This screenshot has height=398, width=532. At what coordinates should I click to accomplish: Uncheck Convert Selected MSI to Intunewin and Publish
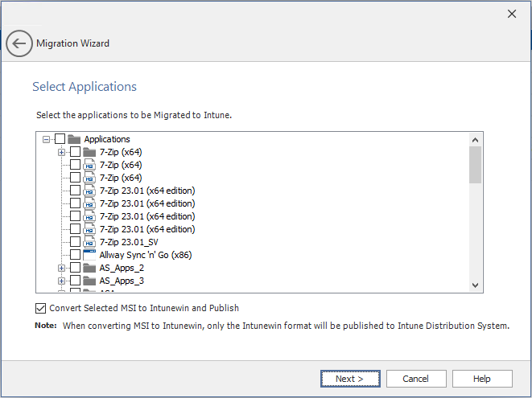coord(41,308)
